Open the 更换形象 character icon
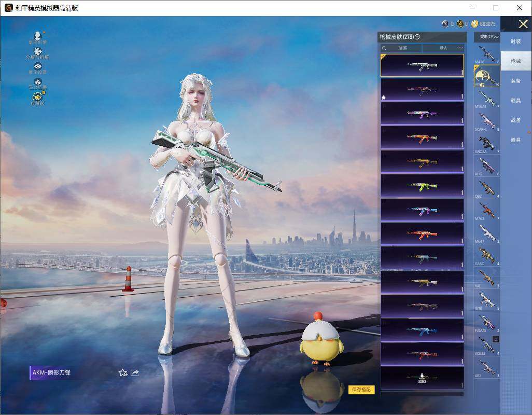532x415 pixels. click(x=38, y=36)
